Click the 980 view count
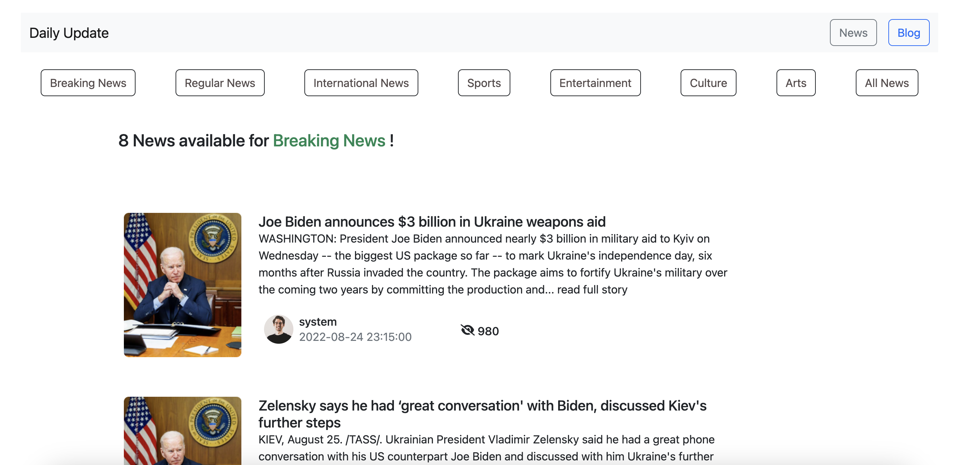Viewport: 980px width, 465px height. coord(488,331)
